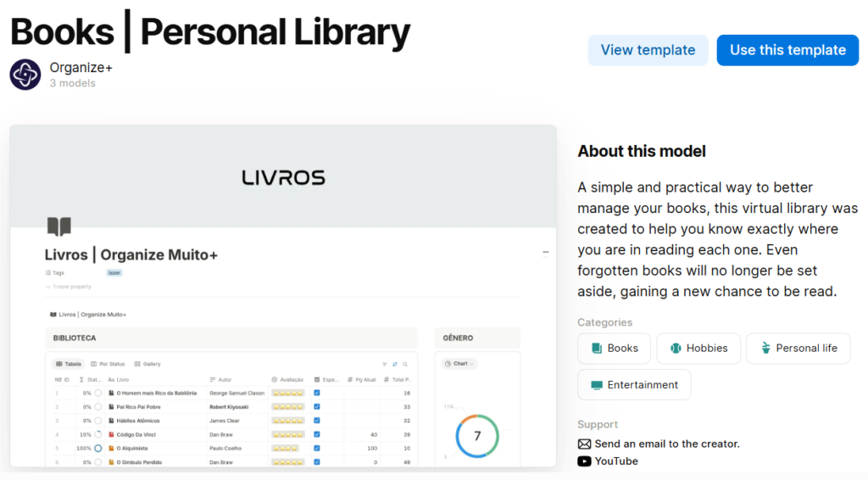
Task: Click the Tags property list icon
Action: click(48, 273)
